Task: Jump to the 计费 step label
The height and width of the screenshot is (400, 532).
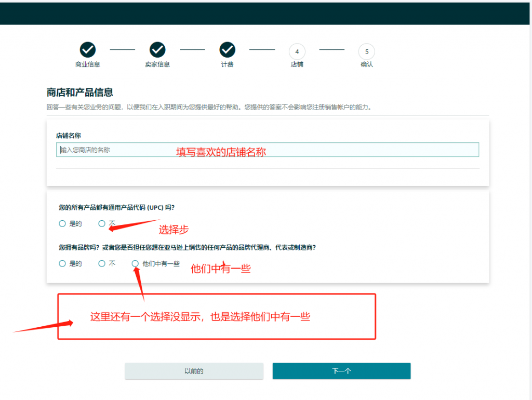Action: [x=227, y=64]
